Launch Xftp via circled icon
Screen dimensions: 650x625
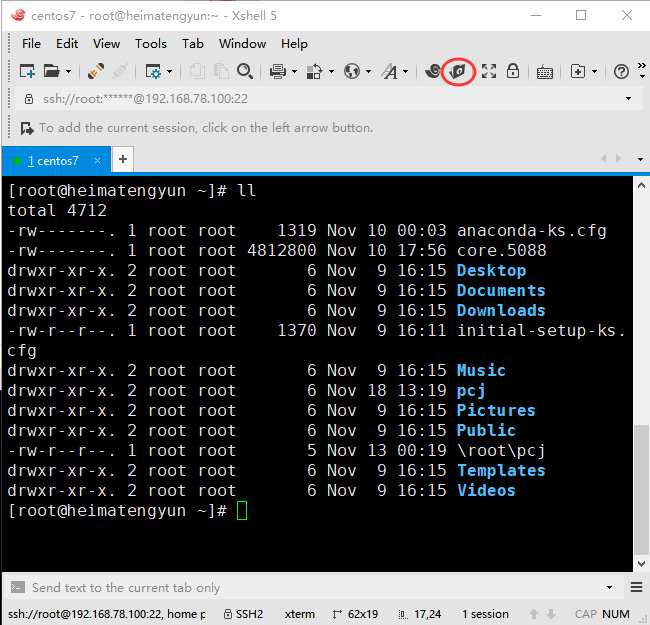point(458,71)
